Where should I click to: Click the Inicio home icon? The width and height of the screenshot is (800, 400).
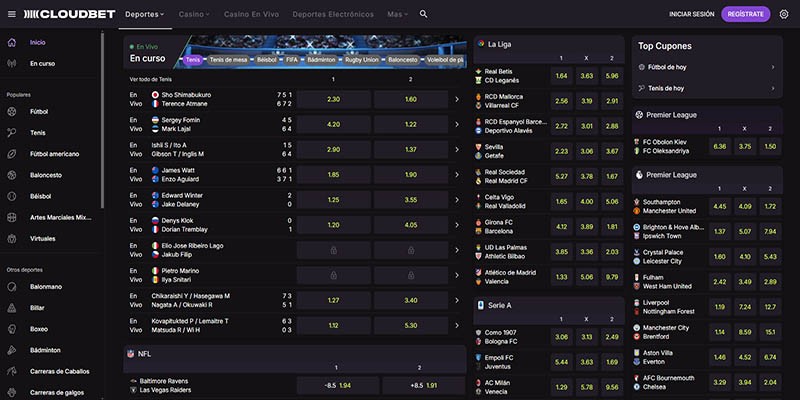pyautogui.click(x=12, y=42)
